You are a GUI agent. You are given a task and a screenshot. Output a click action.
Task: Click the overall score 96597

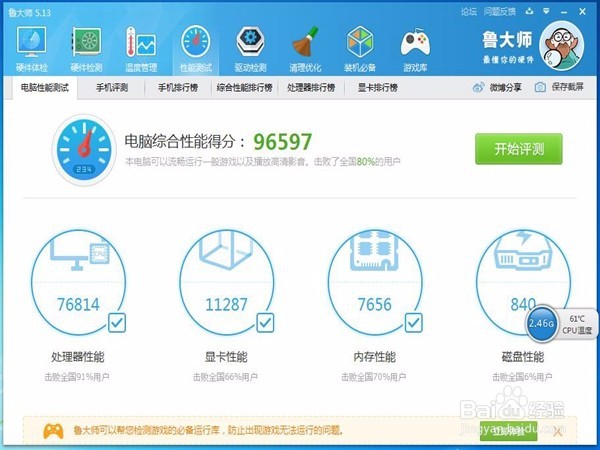[283, 142]
